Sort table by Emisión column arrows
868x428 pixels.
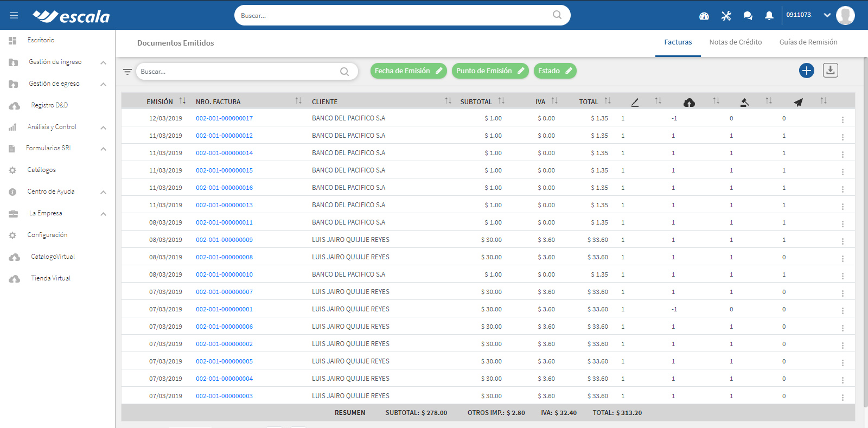coord(182,101)
